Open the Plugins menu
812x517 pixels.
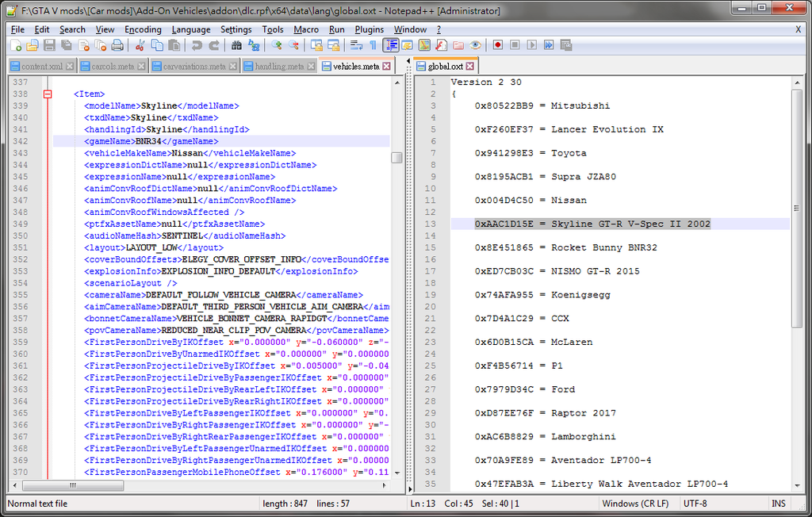pyautogui.click(x=370, y=29)
